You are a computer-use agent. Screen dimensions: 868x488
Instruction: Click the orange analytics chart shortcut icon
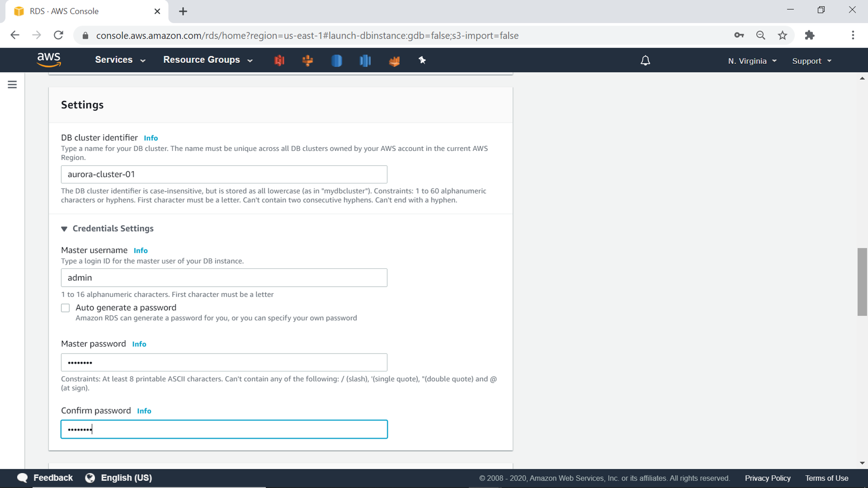(394, 61)
